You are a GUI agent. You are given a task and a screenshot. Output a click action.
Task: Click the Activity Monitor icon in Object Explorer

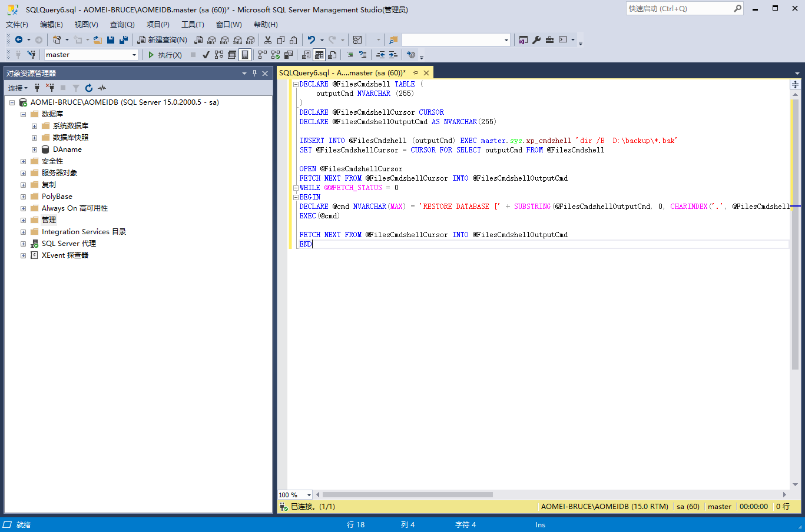click(x=102, y=88)
